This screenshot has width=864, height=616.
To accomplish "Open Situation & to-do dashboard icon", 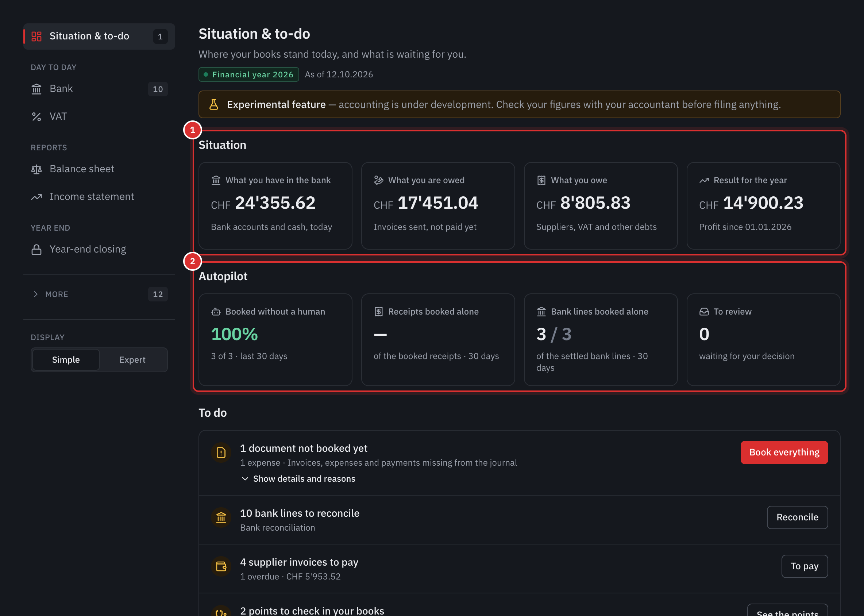I will pos(36,36).
